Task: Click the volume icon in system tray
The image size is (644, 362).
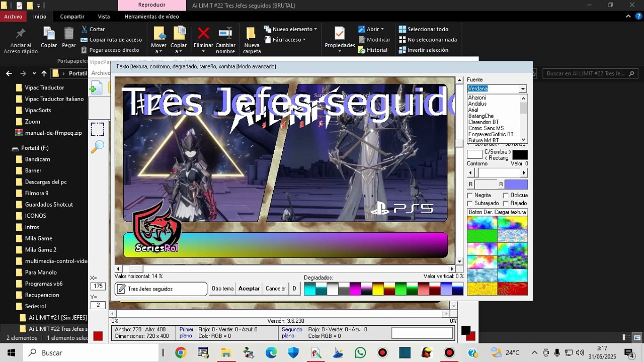Action: 580,352
